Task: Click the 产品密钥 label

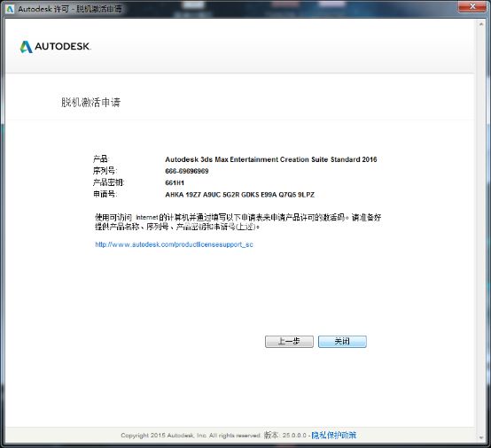Action: click(109, 182)
